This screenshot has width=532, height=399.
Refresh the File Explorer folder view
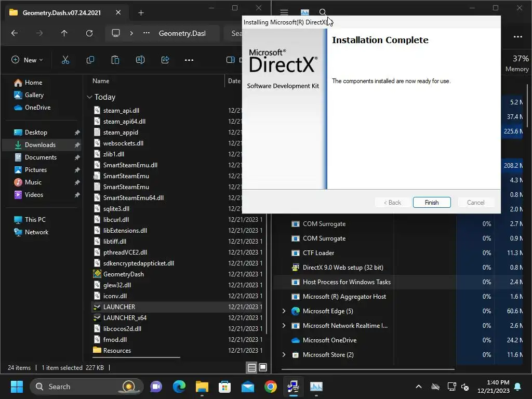pyautogui.click(x=89, y=33)
